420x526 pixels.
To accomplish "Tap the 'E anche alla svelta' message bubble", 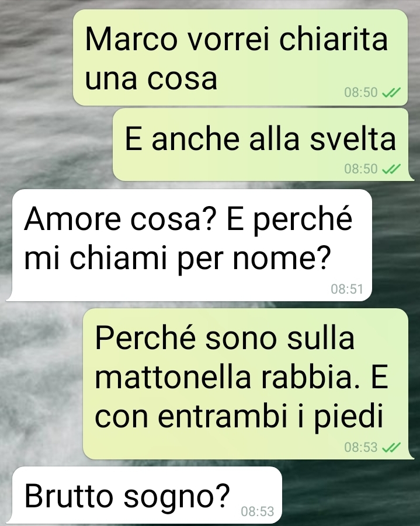I will pos(261,145).
